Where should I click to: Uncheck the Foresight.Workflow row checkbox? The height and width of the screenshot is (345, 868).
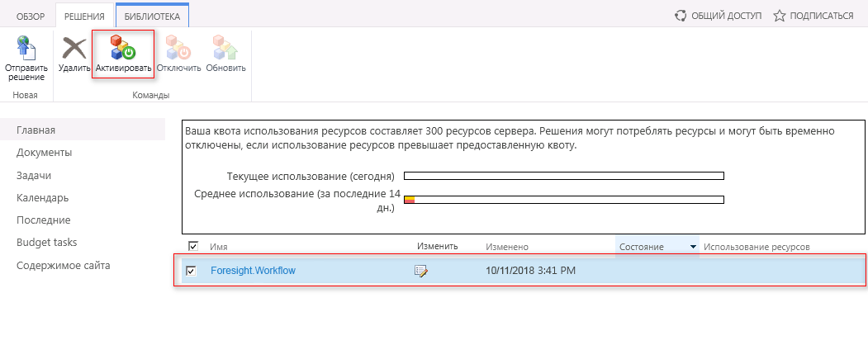(x=191, y=271)
